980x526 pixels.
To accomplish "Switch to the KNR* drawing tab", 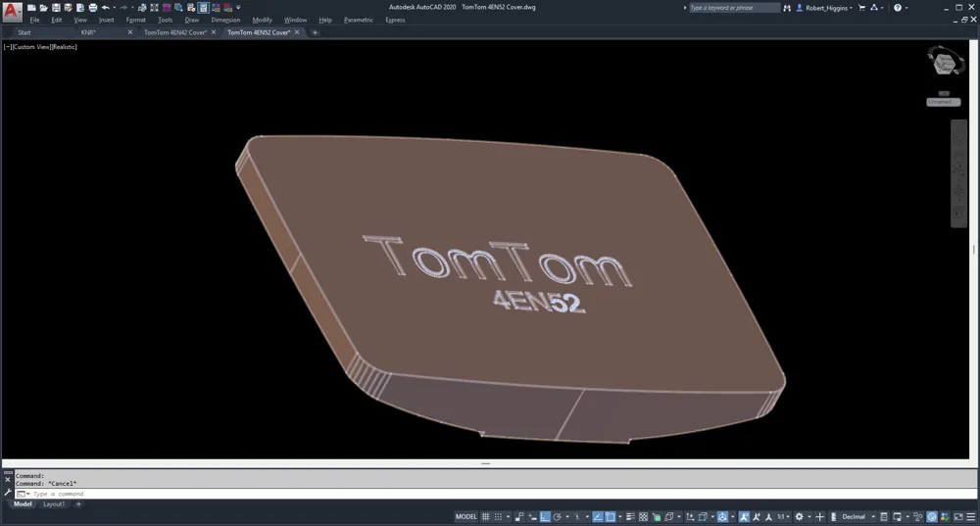I will (88, 32).
